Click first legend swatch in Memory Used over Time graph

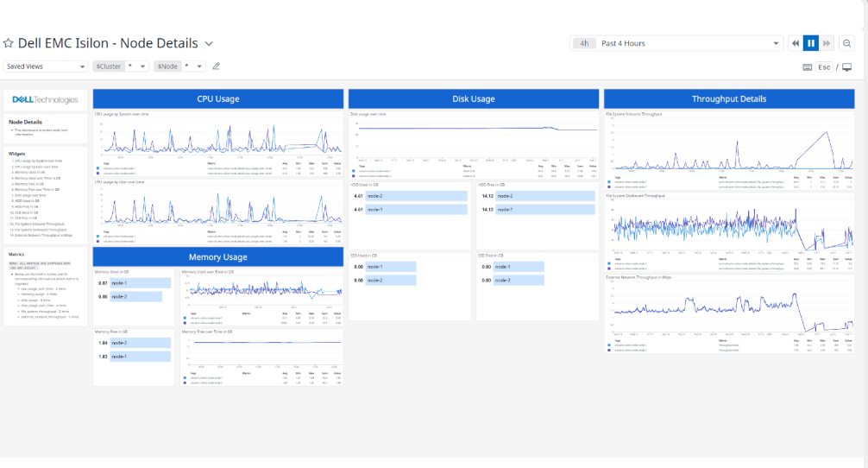185,318
